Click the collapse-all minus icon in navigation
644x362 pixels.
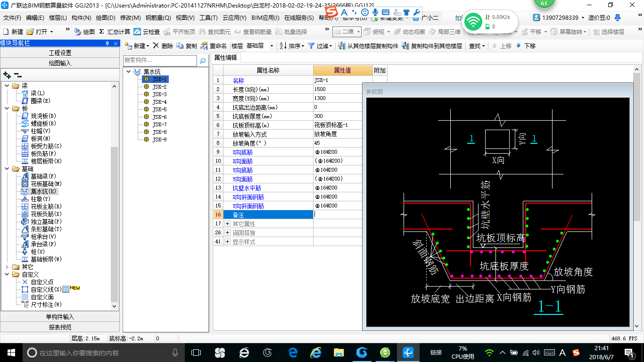click(x=18, y=74)
